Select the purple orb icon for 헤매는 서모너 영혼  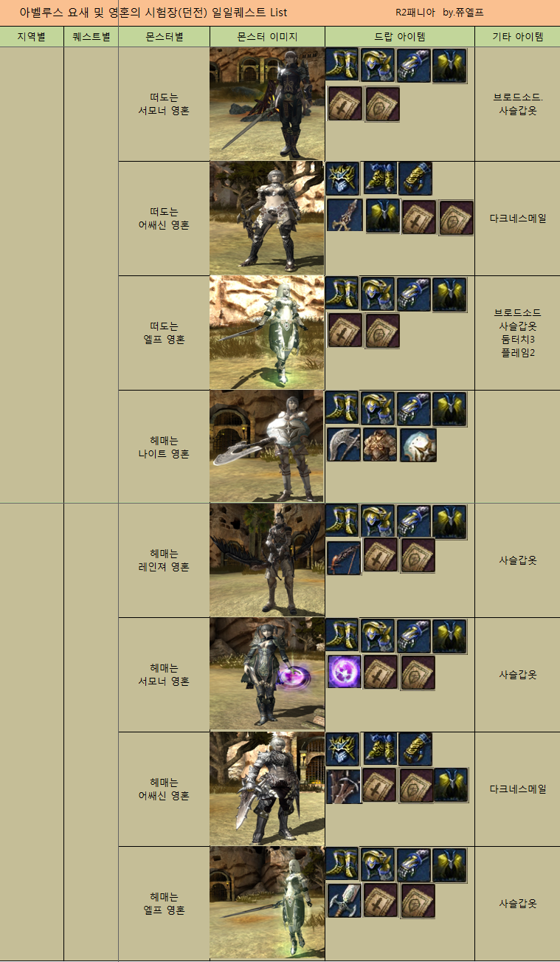tap(344, 672)
